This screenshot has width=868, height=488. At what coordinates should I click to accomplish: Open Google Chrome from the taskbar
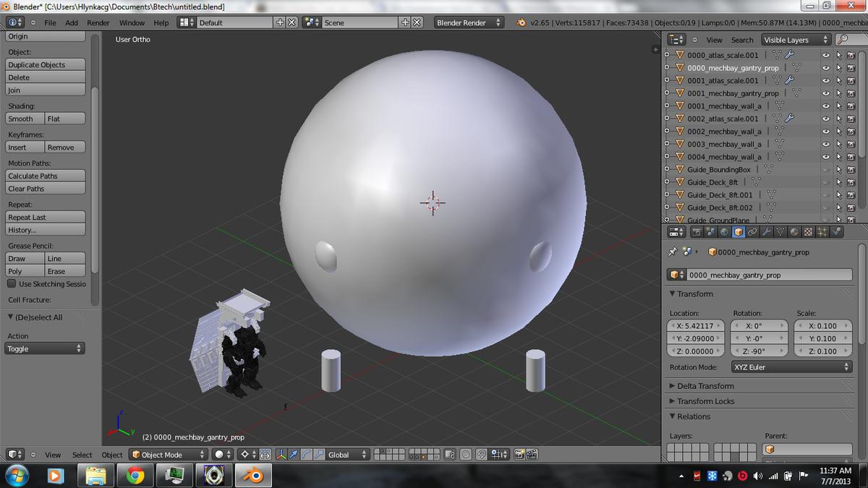[135, 476]
